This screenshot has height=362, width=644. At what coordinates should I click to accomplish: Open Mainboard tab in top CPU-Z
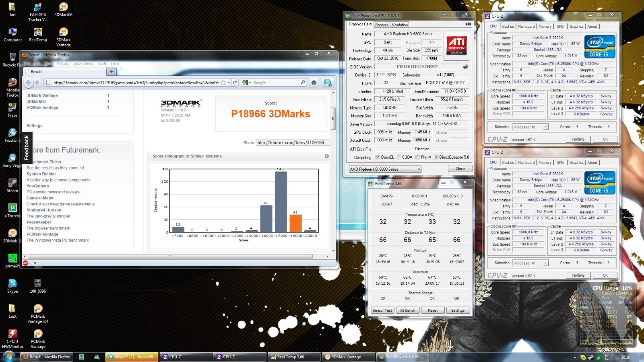526,27
